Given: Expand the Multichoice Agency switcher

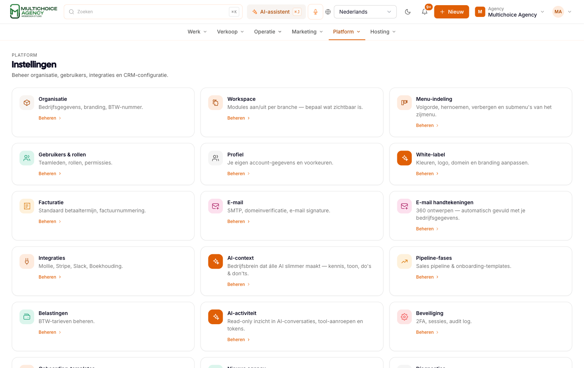Looking at the screenshot, I should pos(509,12).
